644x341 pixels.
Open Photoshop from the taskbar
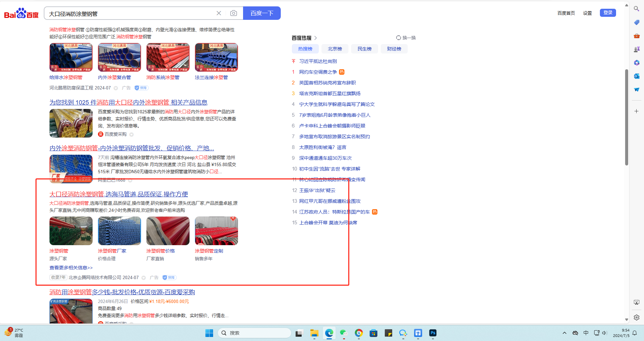pos(433,333)
